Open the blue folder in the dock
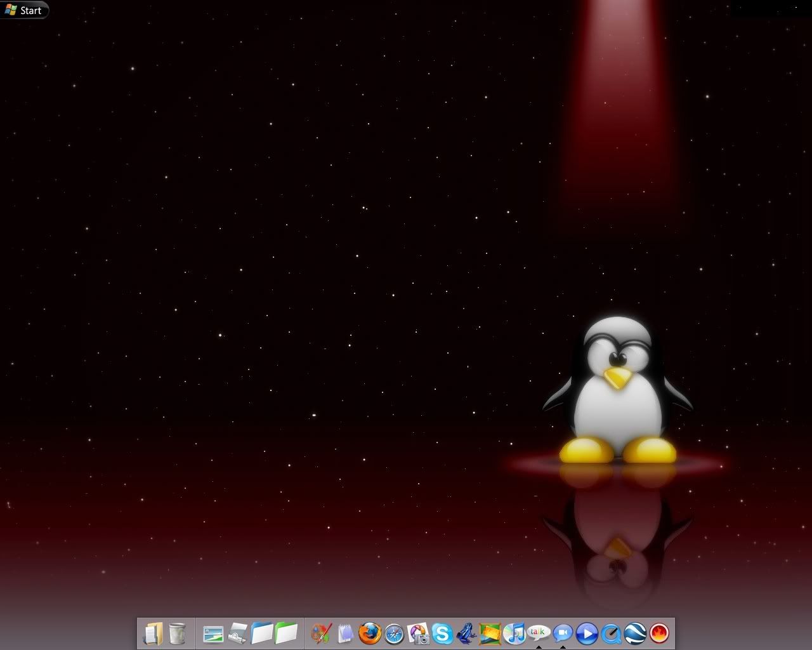The width and height of the screenshot is (812, 650). click(x=262, y=633)
